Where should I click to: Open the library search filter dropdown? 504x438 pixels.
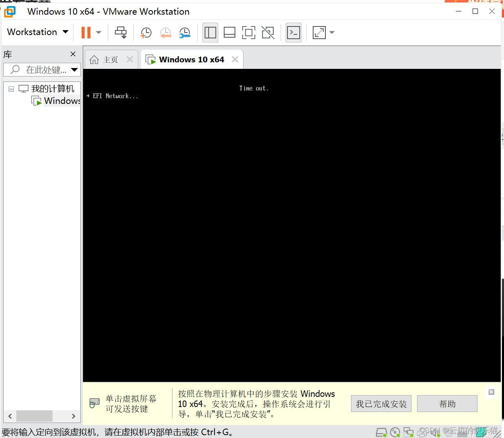coord(75,70)
